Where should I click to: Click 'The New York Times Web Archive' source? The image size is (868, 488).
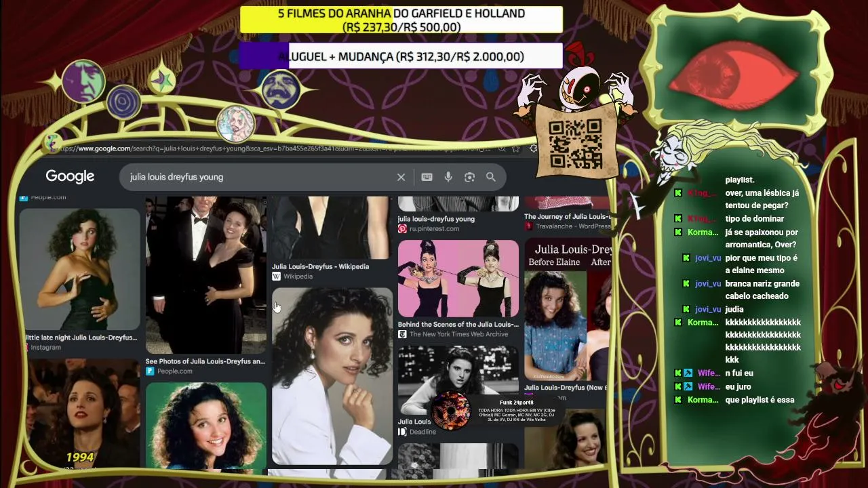pyautogui.click(x=458, y=334)
